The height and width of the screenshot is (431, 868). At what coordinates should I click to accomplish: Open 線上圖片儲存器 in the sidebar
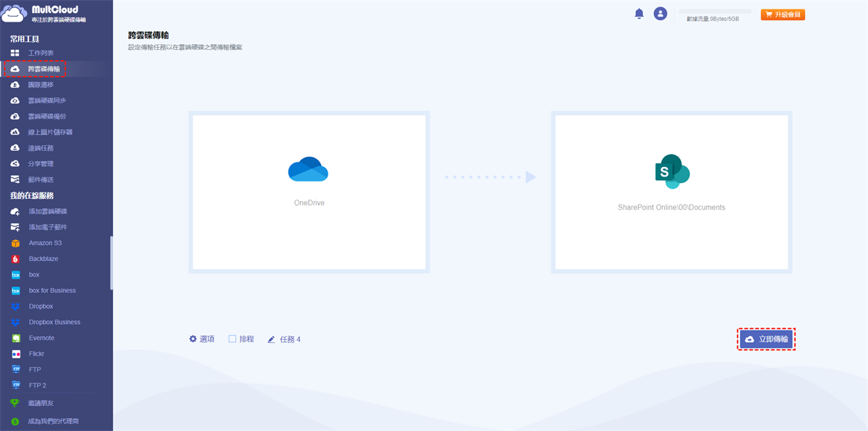50,132
